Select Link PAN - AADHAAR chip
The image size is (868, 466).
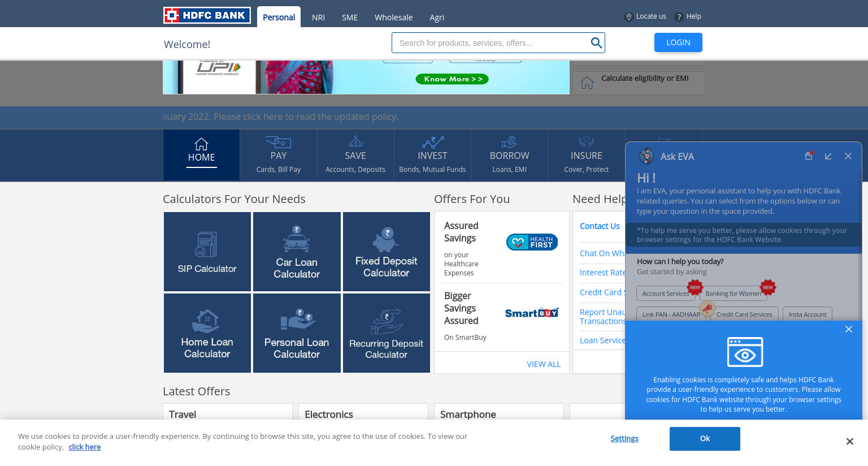tap(671, 314)
